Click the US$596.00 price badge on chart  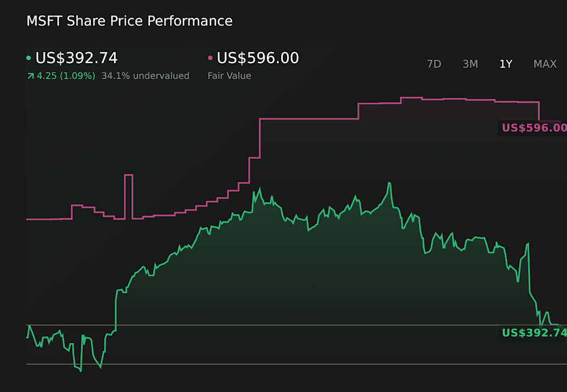coord(532,128)
